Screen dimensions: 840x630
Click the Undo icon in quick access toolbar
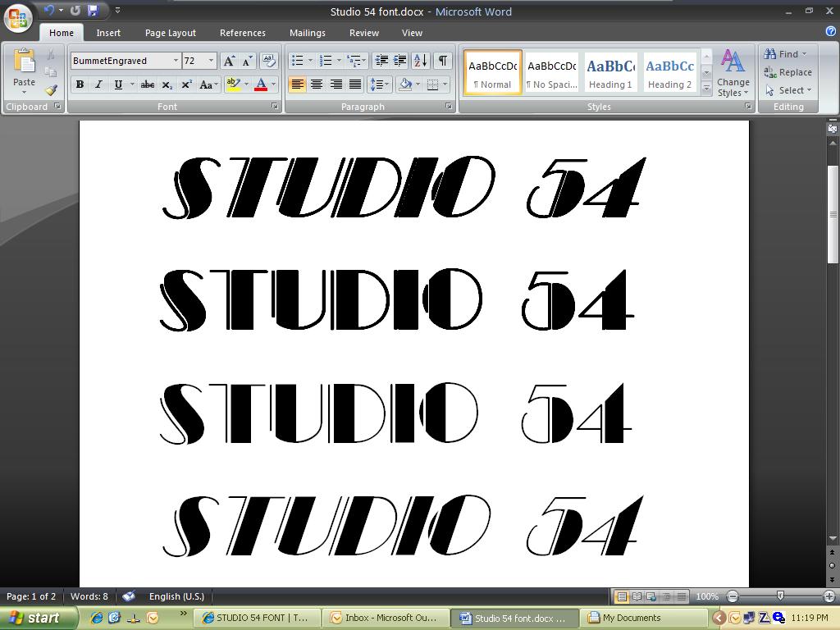pos(49,10)
